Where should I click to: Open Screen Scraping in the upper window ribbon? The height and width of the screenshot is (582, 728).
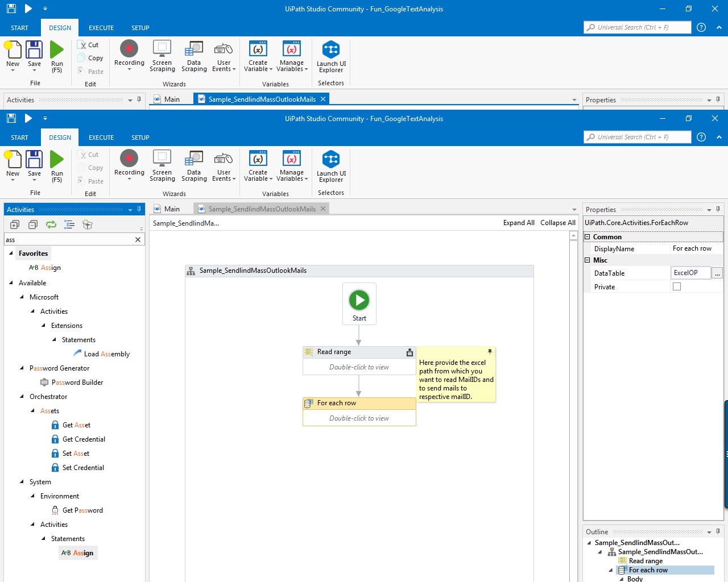point(162,56)
